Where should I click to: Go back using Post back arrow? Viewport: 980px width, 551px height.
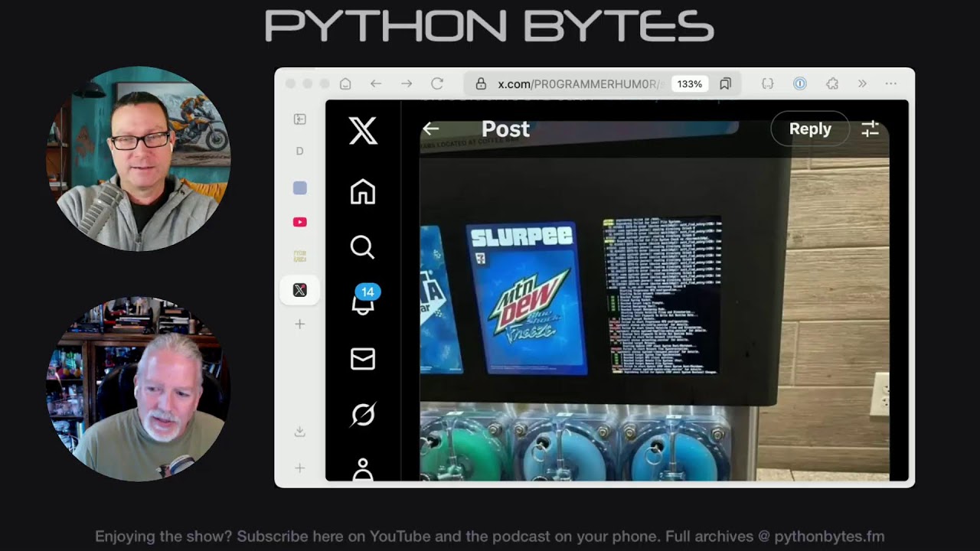pyautogui.click(x=431, y=129)
